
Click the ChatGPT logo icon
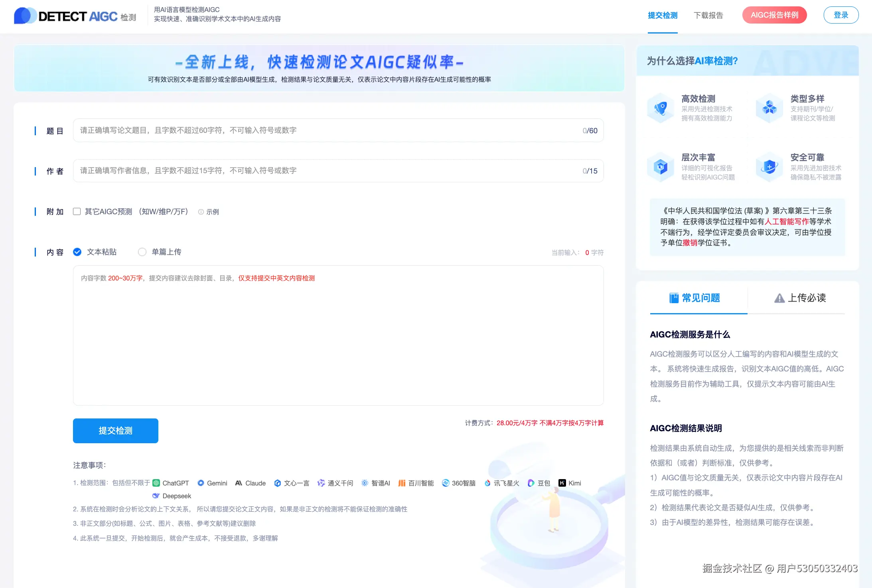[x=156, y=483]
